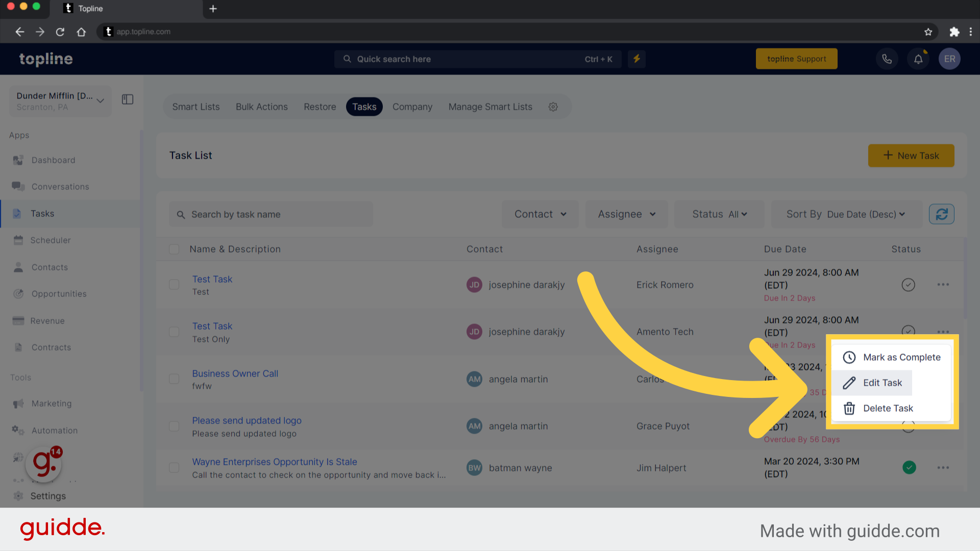The width and height of the screenshot is (980, 551).
Task: Click the Delete Task trash icon
Action: [849, 408]
